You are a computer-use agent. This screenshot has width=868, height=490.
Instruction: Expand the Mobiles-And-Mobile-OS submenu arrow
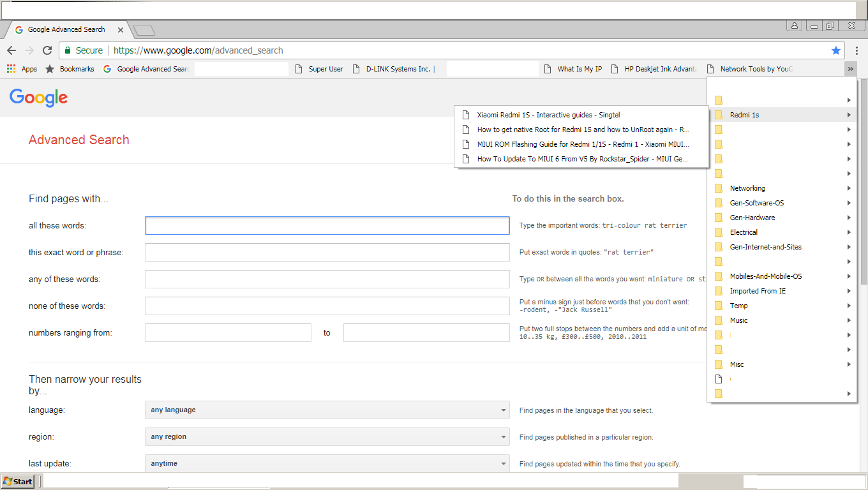849,276
